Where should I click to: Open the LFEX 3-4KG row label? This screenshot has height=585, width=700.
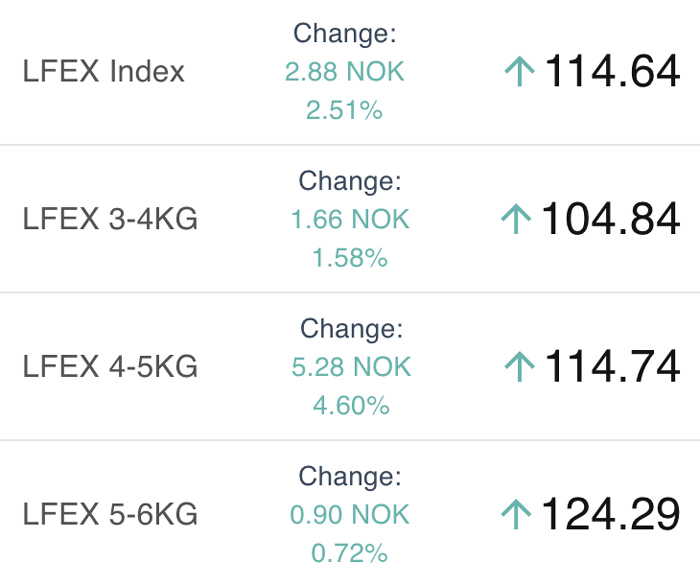point(110,219)
